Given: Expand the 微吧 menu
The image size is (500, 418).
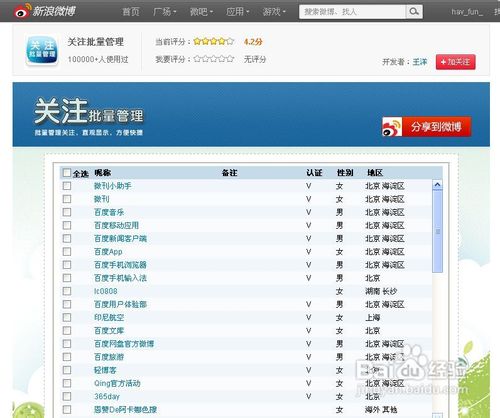Looking at the screenshot, I should point(201,12).
